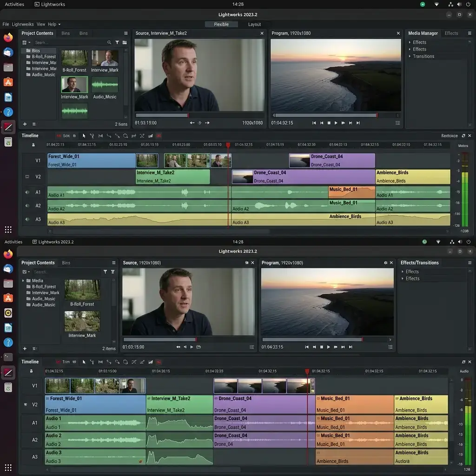Click the red icon ending the bottom window's Timeline toolbar
The height and width of the screenshot is (476, 476).
[159, 362]
